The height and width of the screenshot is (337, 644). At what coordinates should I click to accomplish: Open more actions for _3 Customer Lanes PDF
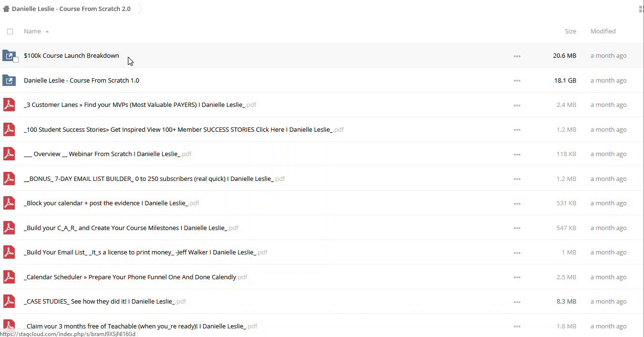(517, 105)
